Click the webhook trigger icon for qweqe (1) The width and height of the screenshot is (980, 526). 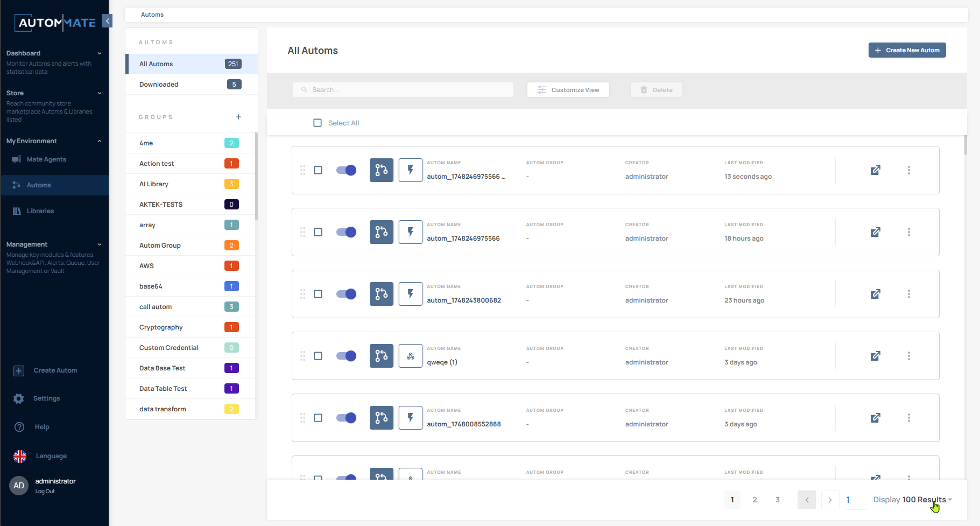(410, 356)
